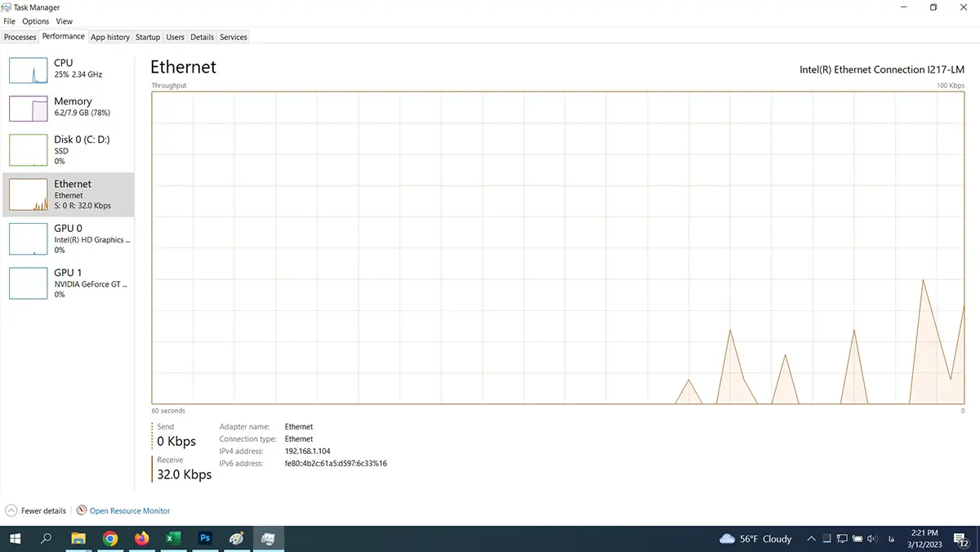Open File Explorer from taskbar

tap(78, 539)
